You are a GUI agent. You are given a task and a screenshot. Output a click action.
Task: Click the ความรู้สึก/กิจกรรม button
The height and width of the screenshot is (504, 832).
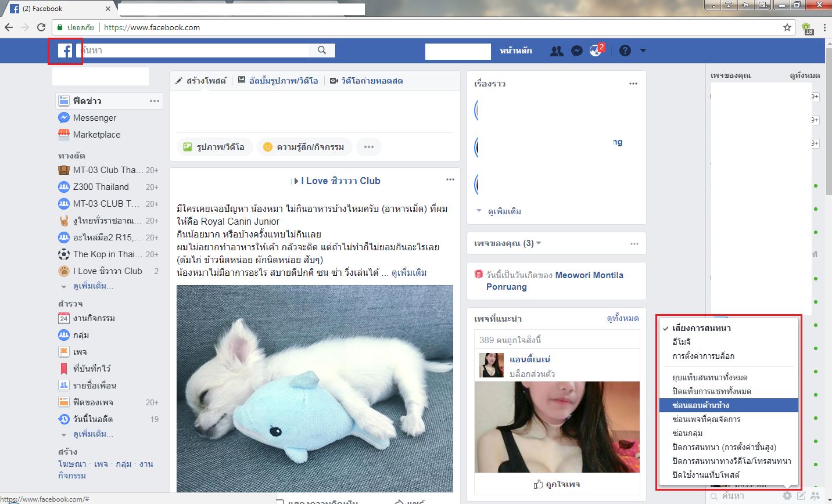303,147
